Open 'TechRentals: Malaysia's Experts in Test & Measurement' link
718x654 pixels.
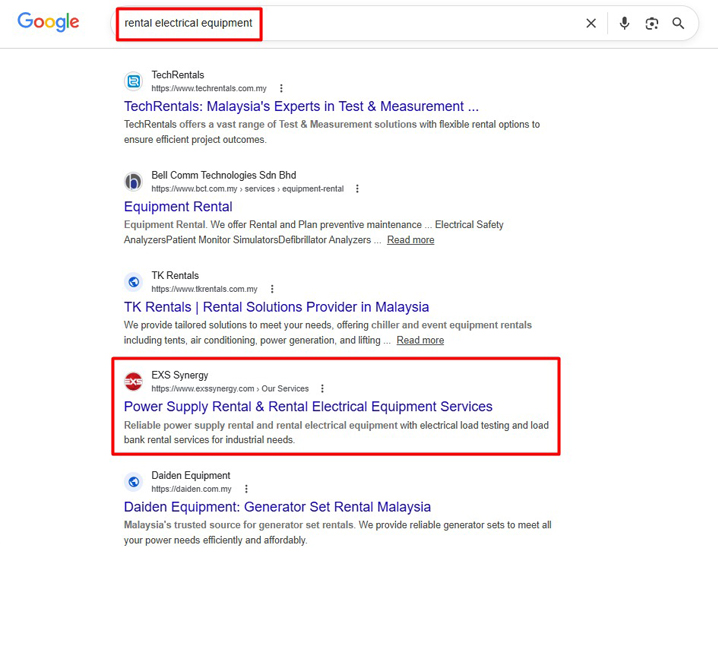click(x=301, y=106)
